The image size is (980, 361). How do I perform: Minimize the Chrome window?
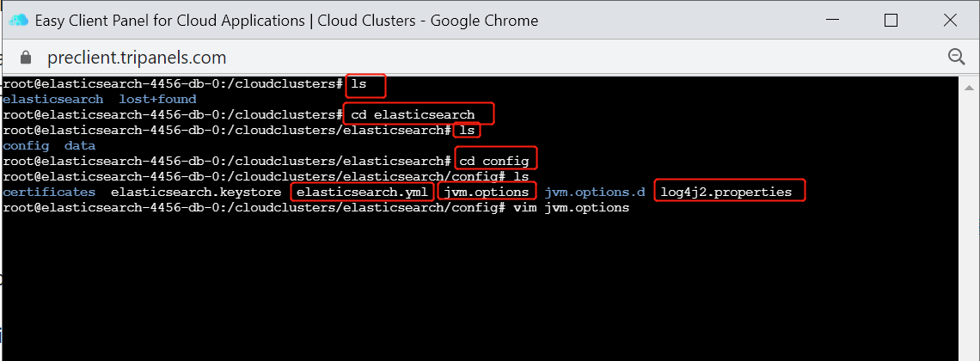pyautogui.click(x=832, y=20)
